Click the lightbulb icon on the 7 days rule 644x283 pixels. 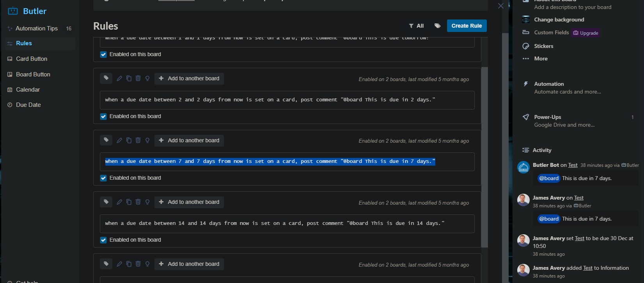(147, 140)
